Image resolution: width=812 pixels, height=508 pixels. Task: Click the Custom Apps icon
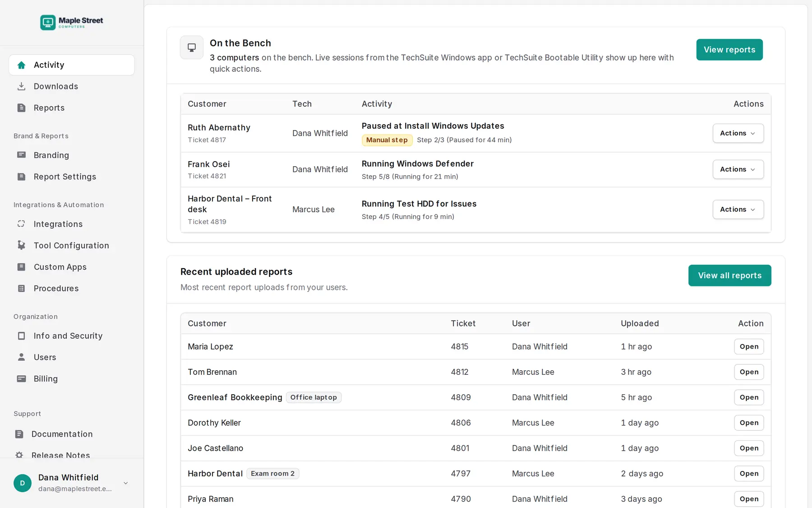pyautogui.click(x=21, y=267)
